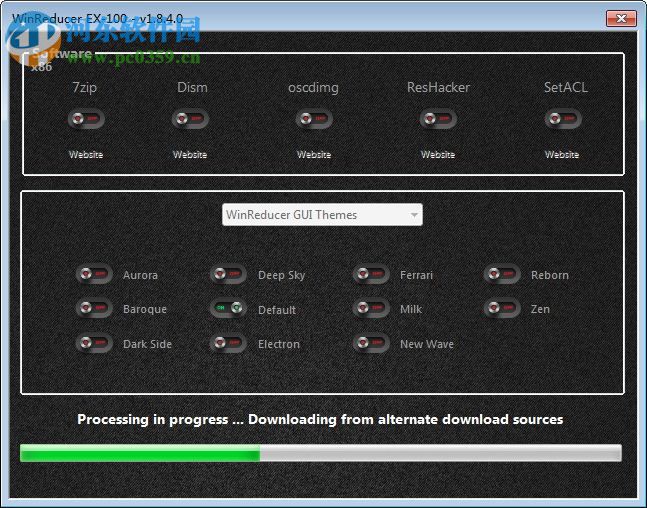Click the Zen theme name
The width and height of the screenshot is (647, 508).
pyautogui.click(x=540, y=310)
